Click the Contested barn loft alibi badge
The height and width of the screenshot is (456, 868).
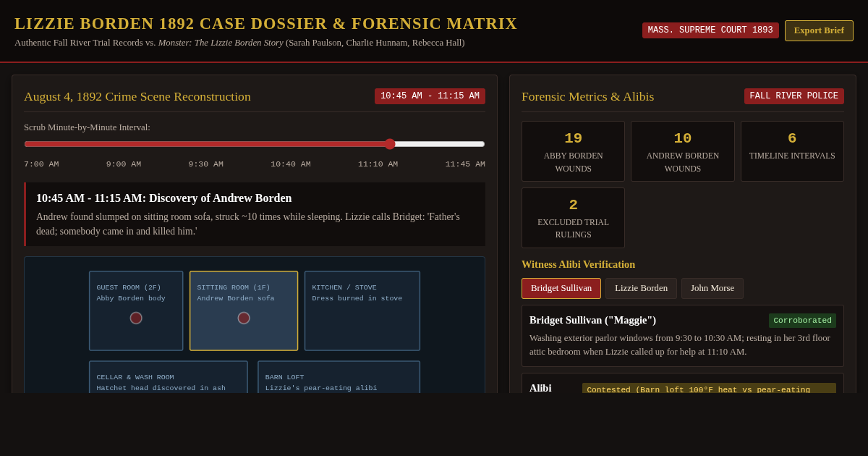709,388
